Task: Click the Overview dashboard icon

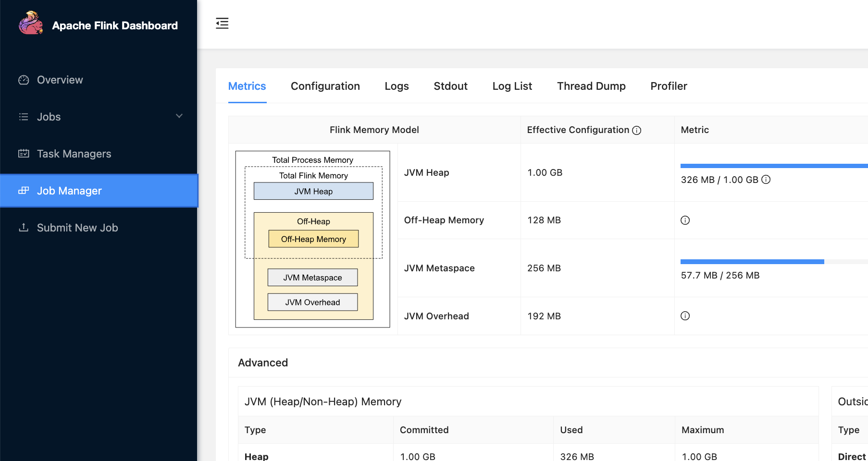Action: 24,80
